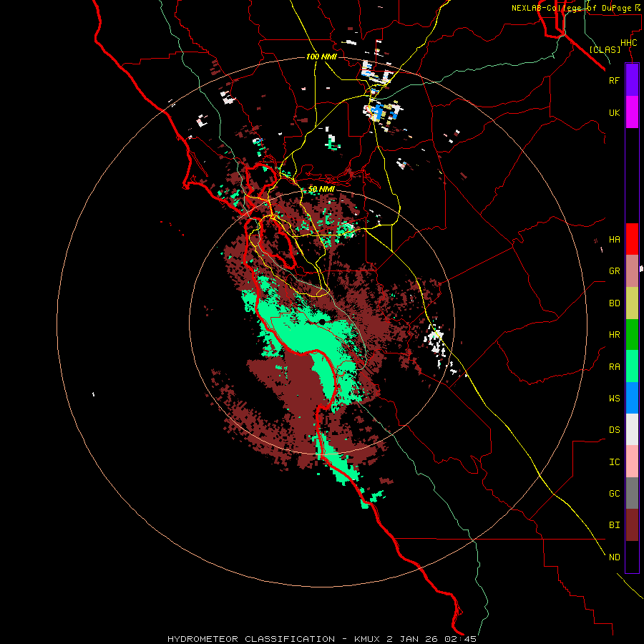This screenshot has width=644, height=644.
Task: Click the GR legend label
Action: click(614, 271)
